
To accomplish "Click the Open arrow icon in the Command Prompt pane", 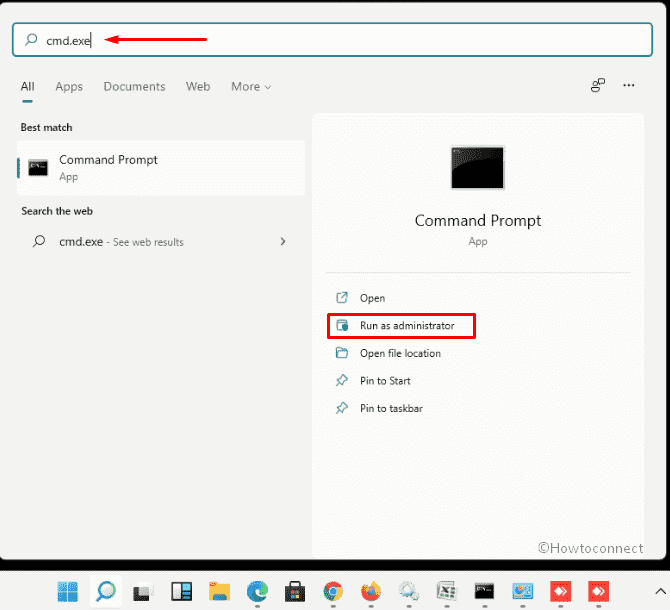I will pyautogui.click(x=342, y=297).
